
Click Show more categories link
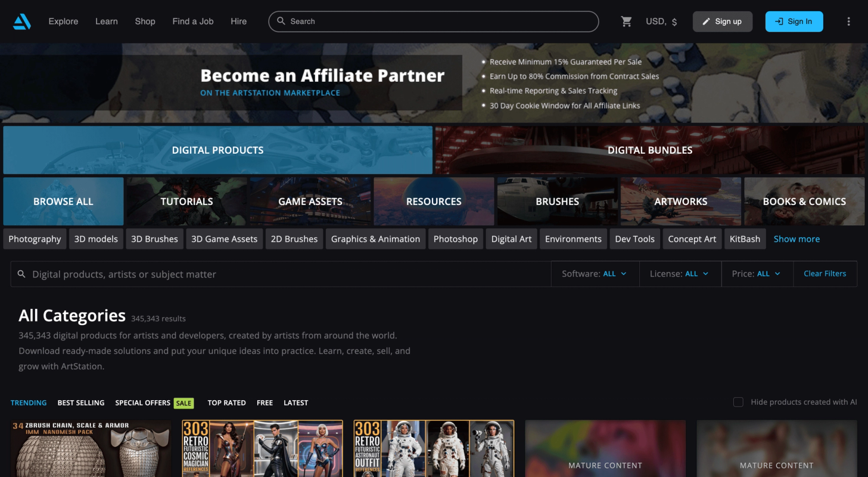(797, 239)
